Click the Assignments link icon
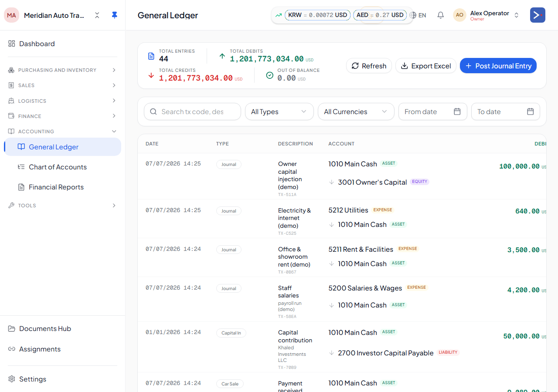The width and height of the screenshot is (558, 392). [12, 349]
